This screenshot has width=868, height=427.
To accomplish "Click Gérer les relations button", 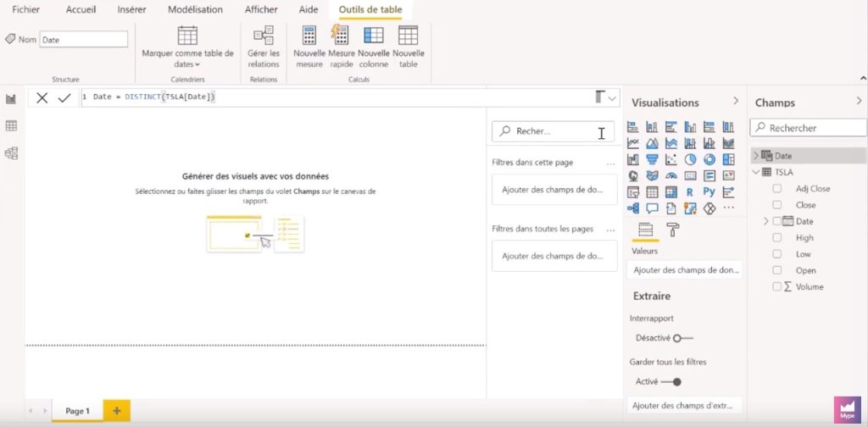I will pos(264,47).
